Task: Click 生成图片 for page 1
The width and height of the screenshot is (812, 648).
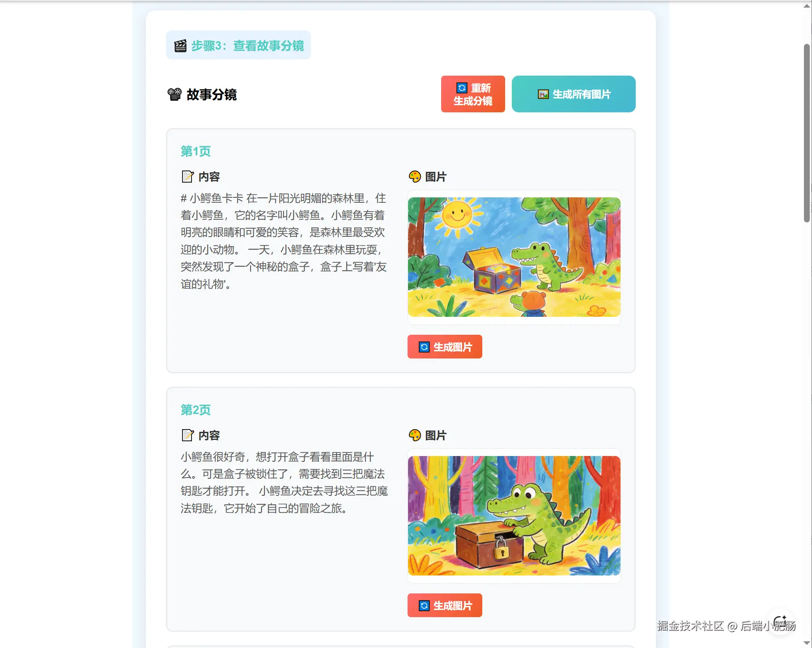Action: click(445, 347)
